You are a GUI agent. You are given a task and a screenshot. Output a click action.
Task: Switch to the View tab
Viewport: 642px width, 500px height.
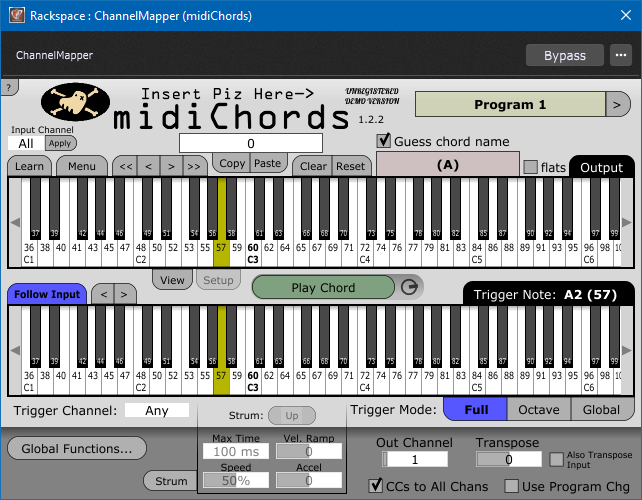point(172,280)
